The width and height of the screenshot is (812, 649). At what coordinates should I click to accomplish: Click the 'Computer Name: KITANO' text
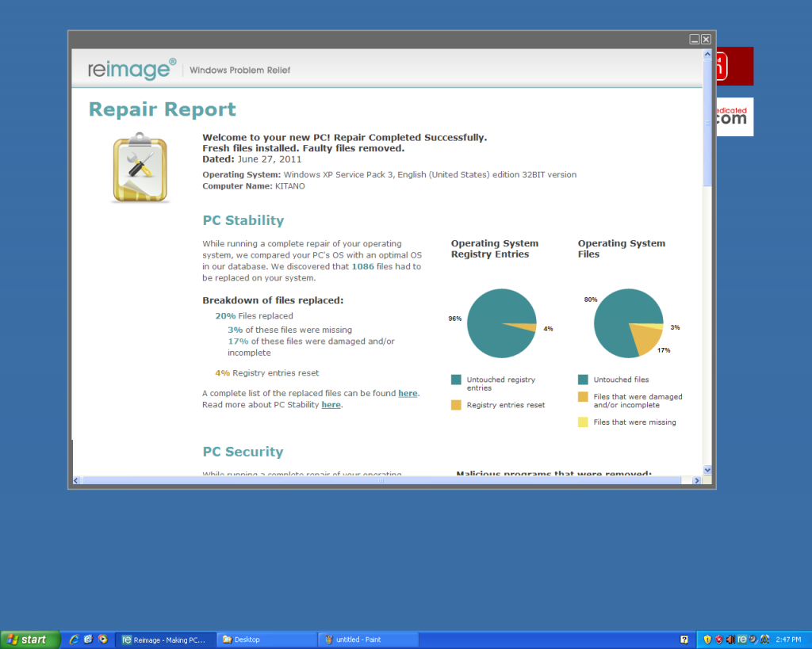[x=254, y=186]
